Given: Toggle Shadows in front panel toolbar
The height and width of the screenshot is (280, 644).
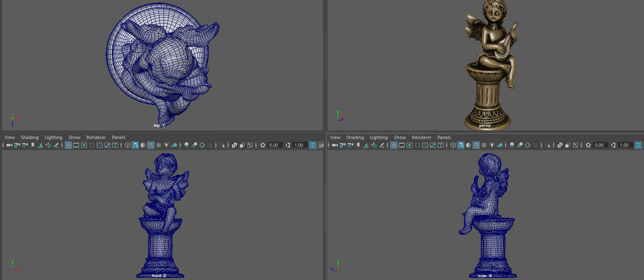Looking at the screenshot, I should 174,145.
